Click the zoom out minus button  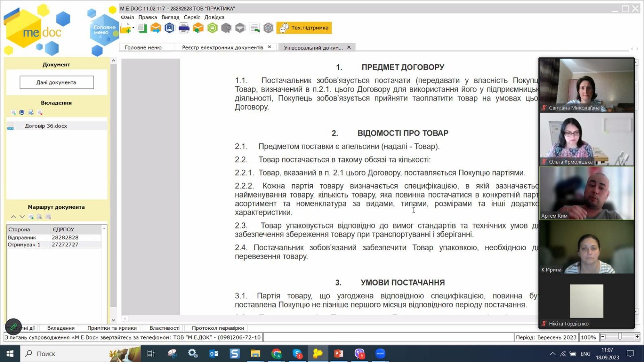[x=603, y=337]
